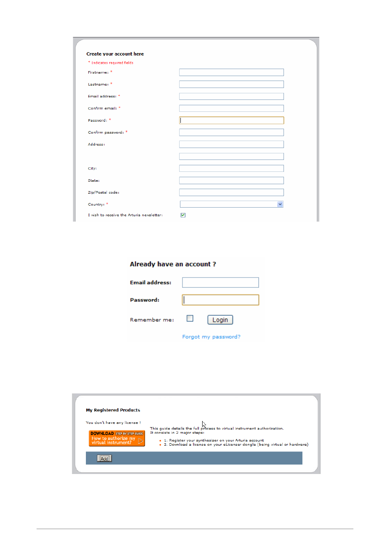The width and height of the screenshot is (392, 555).
Task: Click the Confirm email input field
Action: 231,109
